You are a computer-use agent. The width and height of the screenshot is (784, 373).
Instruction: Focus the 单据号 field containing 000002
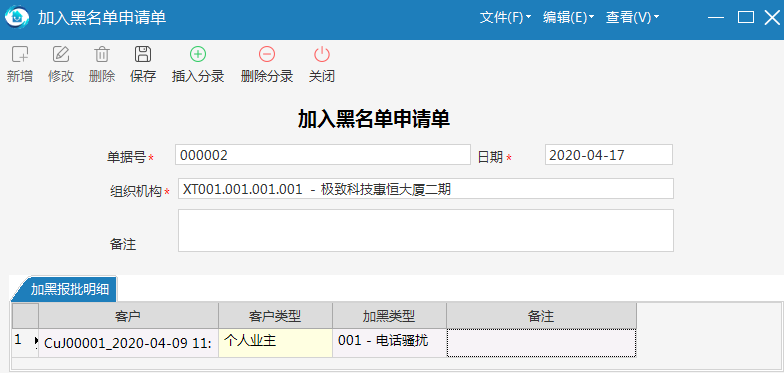pyautogui.click(x=322, y=155)
